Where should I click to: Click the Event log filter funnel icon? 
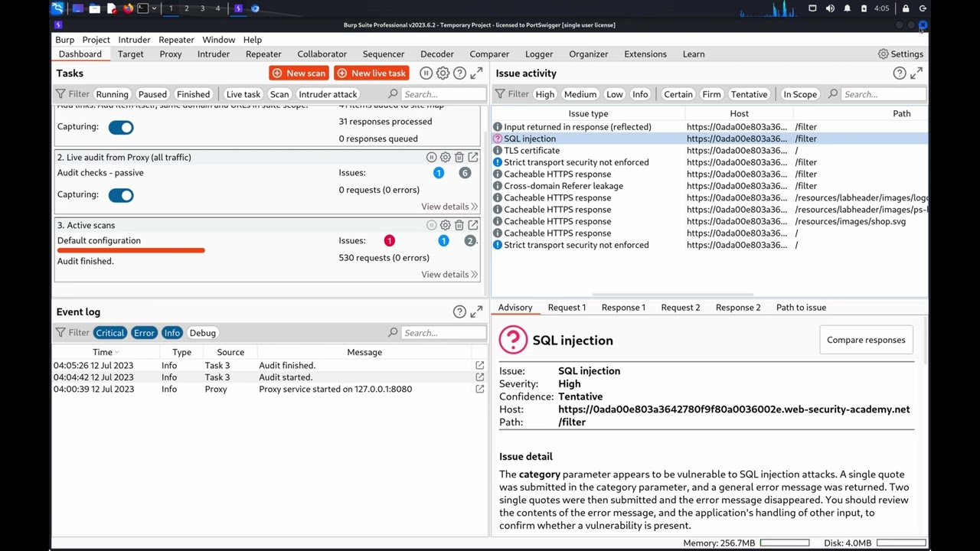tap(60, 333)
